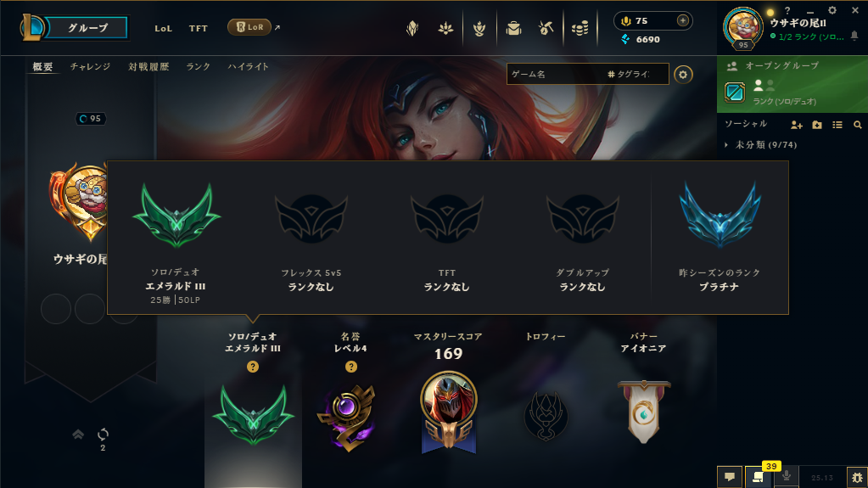This screenshot has width=868, height=488.
Task: Click the グループ party button
Action: pyautogui.click(x=87, y=28)
